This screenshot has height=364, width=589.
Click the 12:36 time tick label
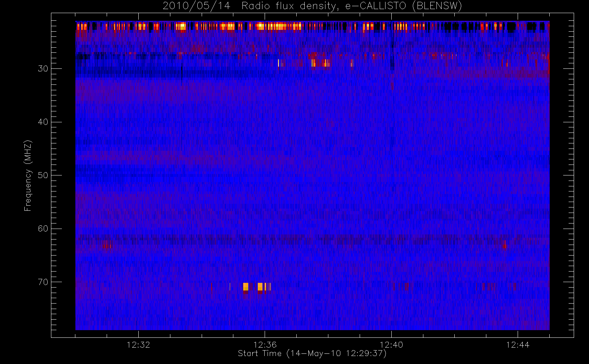click(265, 345)
